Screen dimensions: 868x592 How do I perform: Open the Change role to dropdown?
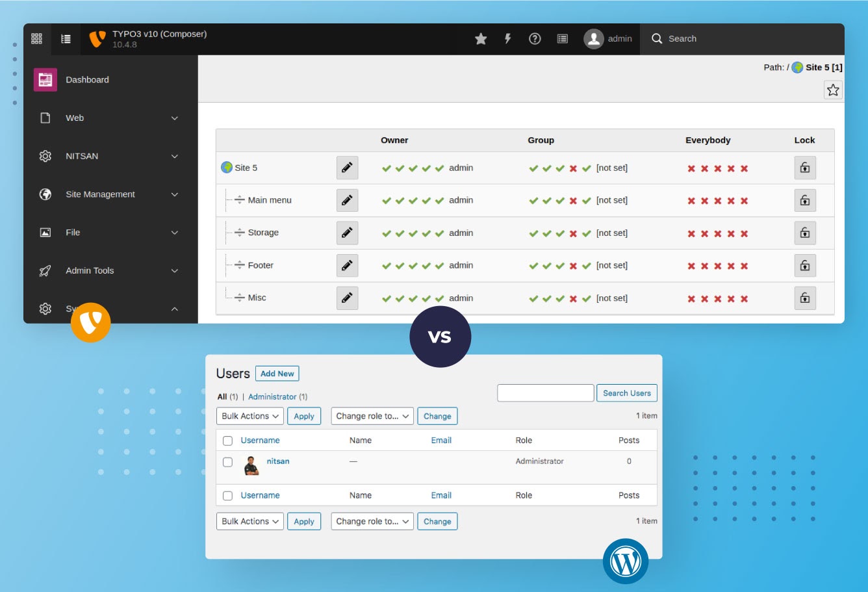(372, 416)
